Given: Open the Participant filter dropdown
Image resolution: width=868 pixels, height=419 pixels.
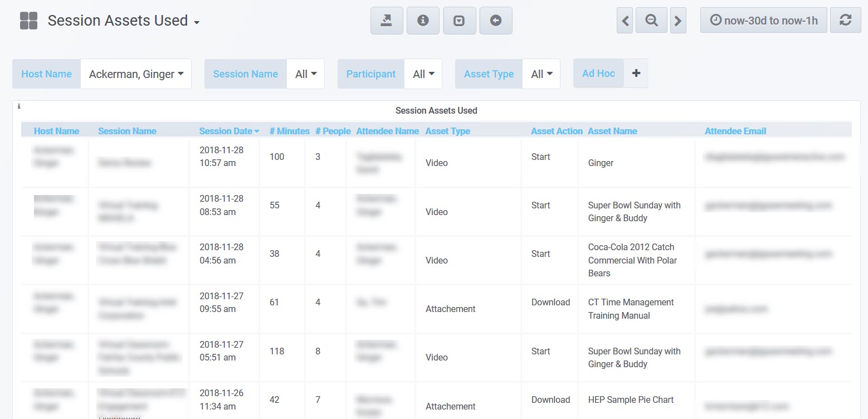Looking at the screenshot, I should pos(423,74).
